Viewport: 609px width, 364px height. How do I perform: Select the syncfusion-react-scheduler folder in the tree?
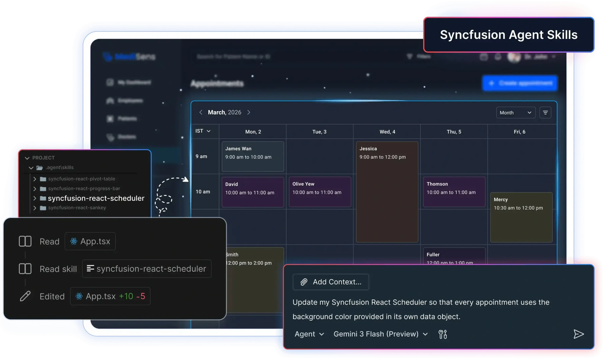[x=96, y=198]
